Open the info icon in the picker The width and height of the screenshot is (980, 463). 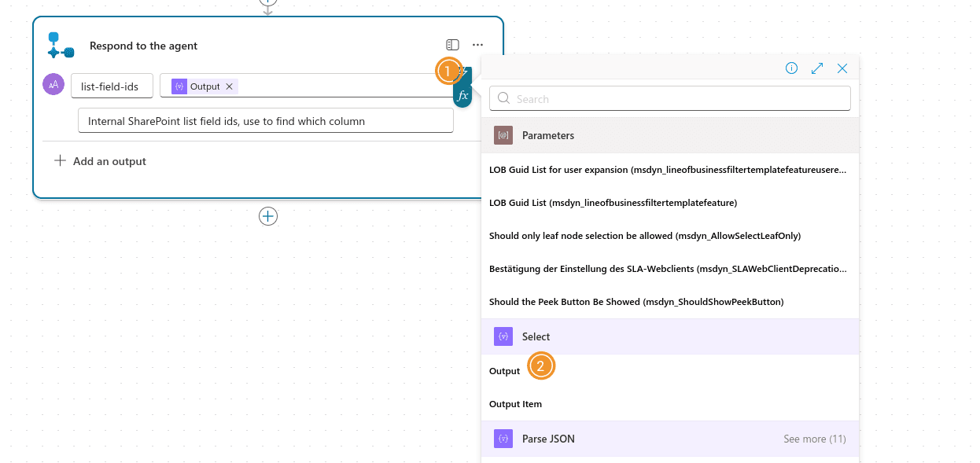click(x=791, y=68)
